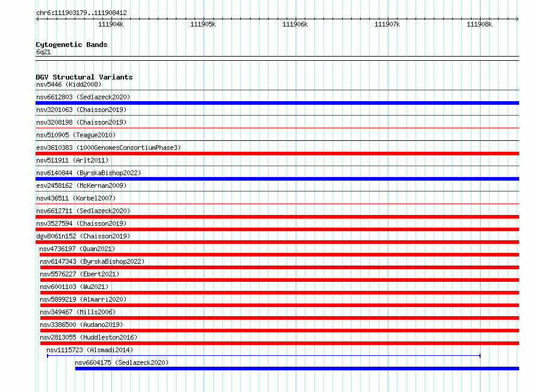Select the blue bar under nsv6140844 (ByrskaBishop2022)
Image resolution: width=536 pixels, height=392 pixels.
click(x=277, y=179)
